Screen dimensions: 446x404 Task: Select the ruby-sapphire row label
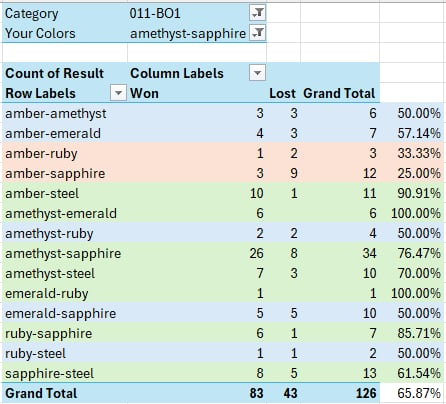tap(65, 333)
